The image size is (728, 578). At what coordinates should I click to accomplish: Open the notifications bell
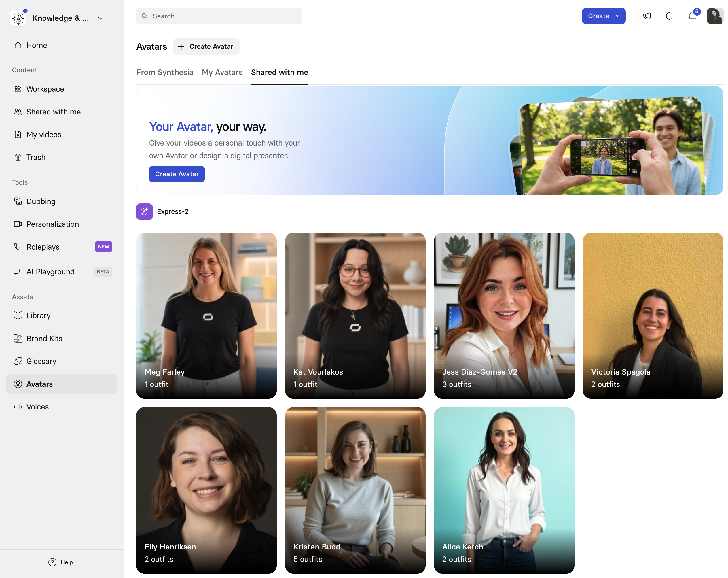point(692,16)
